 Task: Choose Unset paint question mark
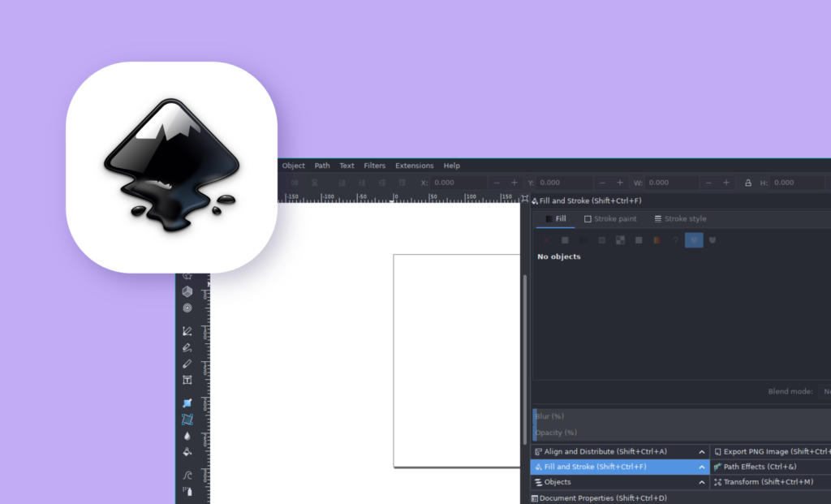click(x=676, y=240)
